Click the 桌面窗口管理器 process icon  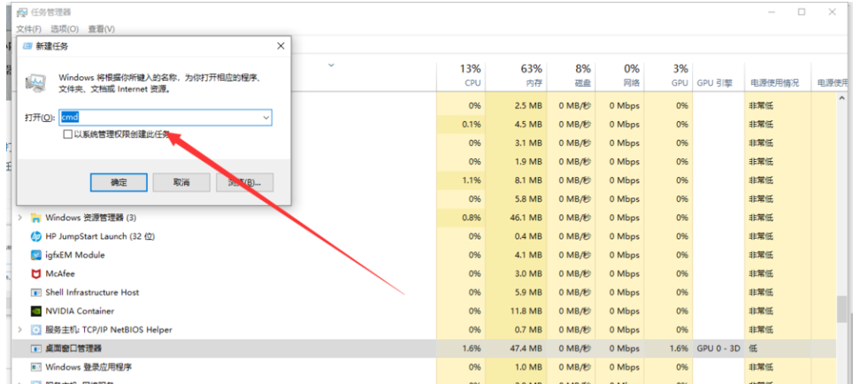(36, 349)
